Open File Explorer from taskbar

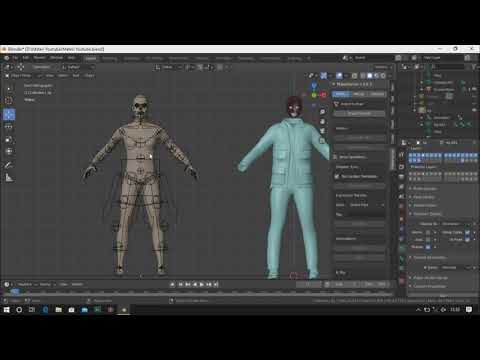coord(58,310)
